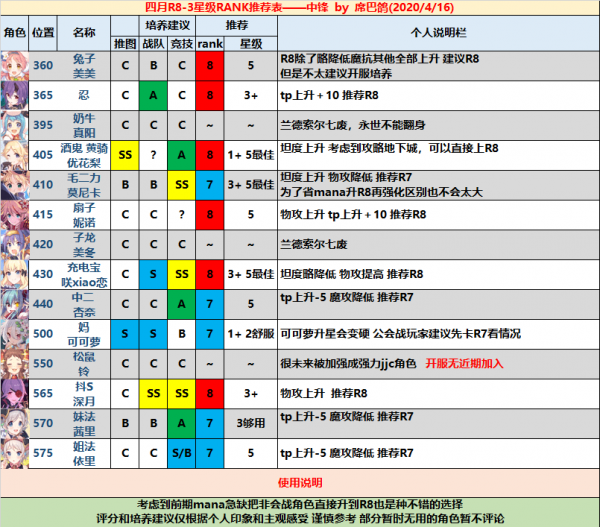Click the 咲xiao恋 character icon in row 430

(14, 274)
